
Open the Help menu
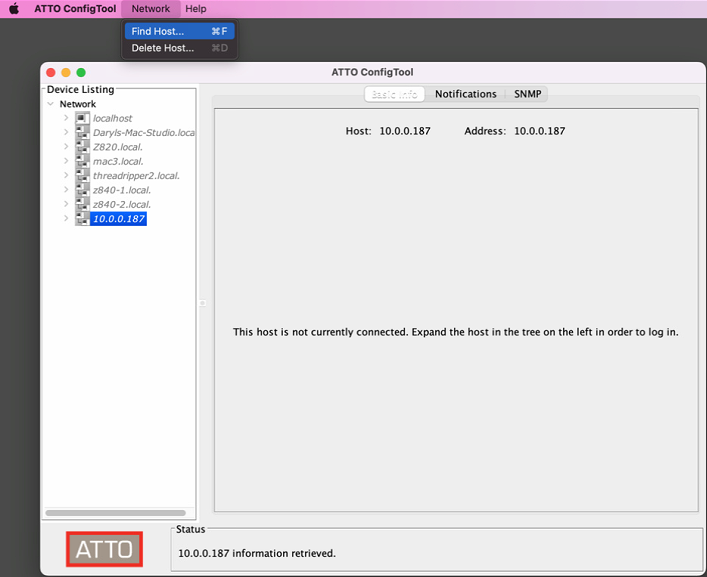[x=196, y=9]
